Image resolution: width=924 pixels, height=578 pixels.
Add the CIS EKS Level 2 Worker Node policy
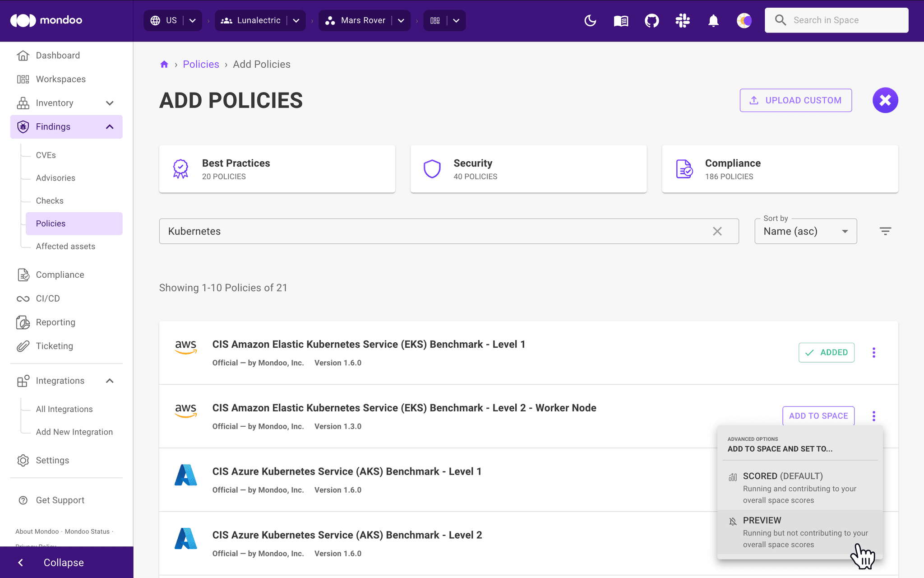(818, 415)
